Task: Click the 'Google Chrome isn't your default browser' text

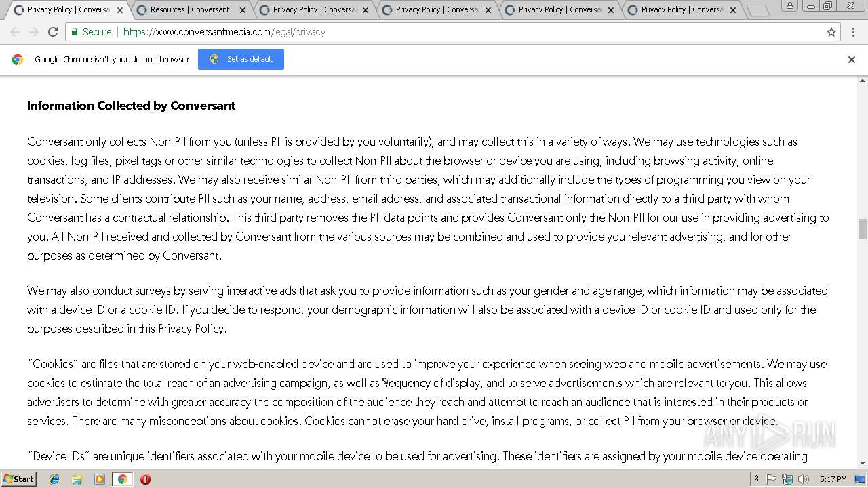Action: pos(112,60)
